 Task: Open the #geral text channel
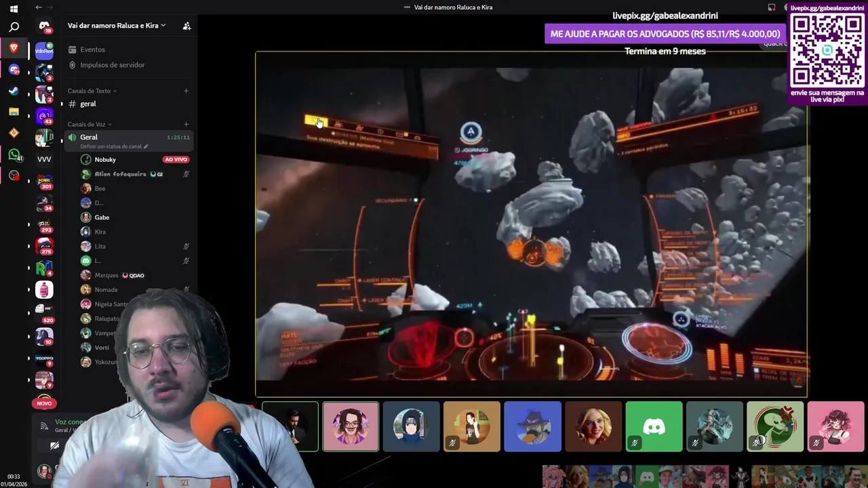(88, 104)
